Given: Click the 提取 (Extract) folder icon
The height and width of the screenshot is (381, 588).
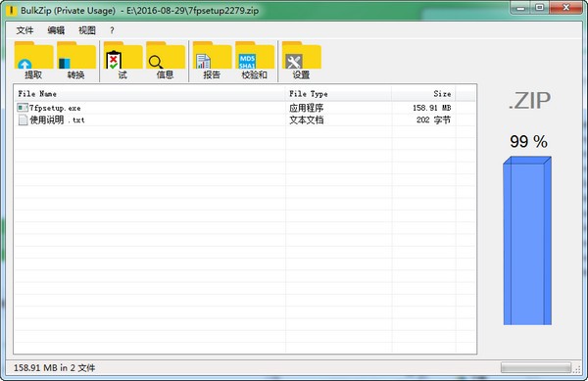Looking at the screenshot, I should pos(33,56).
